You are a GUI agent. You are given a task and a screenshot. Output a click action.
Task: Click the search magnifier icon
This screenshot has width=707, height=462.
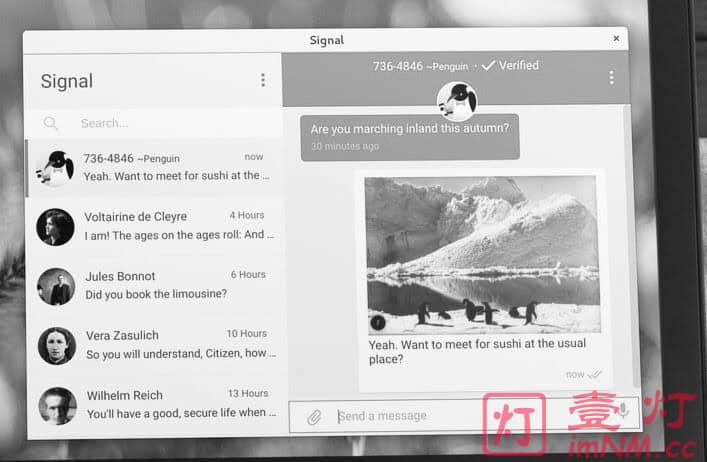point(50,123)
